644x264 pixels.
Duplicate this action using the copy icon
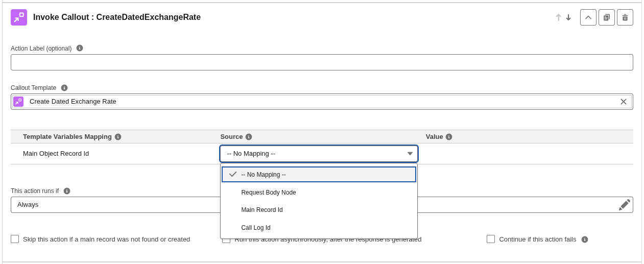607,17
